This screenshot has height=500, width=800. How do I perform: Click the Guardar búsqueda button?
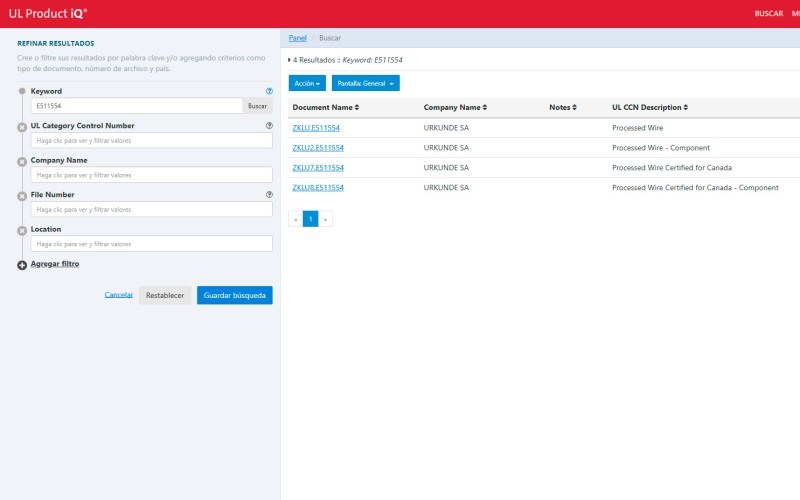pos(235,295)
